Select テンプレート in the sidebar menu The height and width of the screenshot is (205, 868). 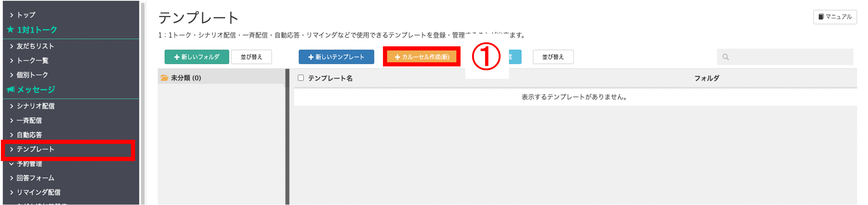[35, 149]
